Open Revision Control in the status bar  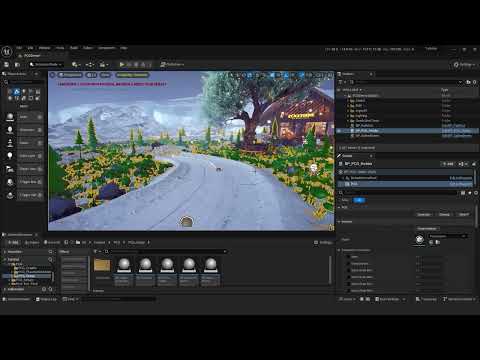point(459,299)
